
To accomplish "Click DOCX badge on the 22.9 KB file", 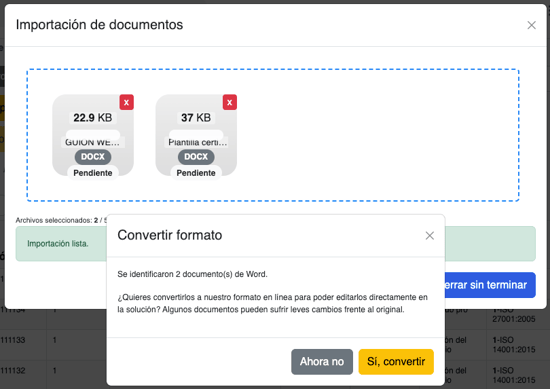I will click(93, 157).
